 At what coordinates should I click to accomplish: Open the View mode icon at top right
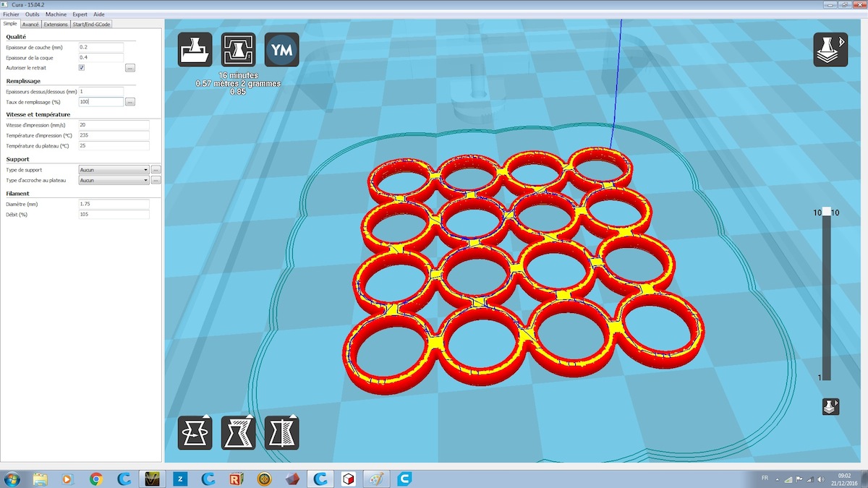click(830, 50)
